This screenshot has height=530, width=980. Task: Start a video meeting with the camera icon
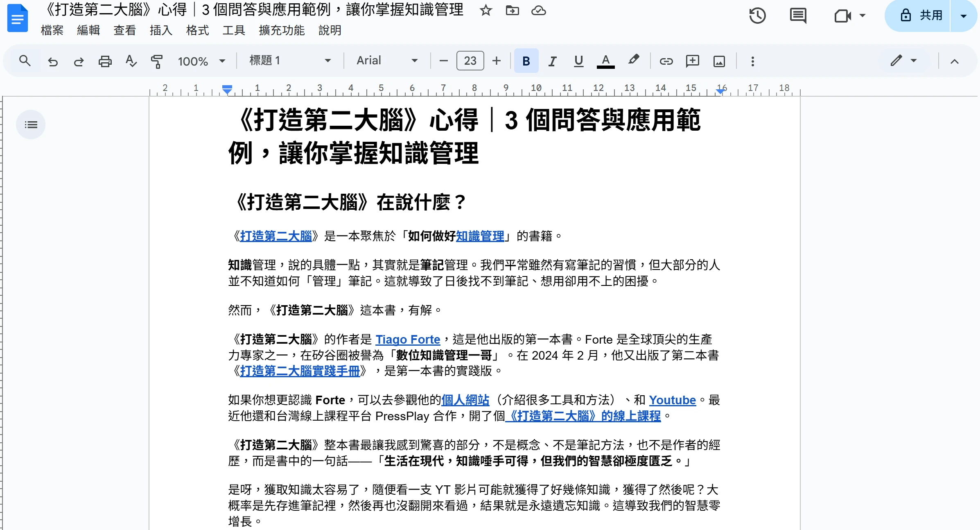[x=842, y=16]
